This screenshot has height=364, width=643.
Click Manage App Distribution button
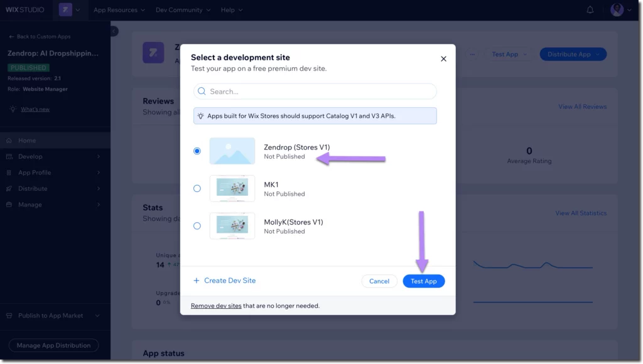click(x=54, y=345)
